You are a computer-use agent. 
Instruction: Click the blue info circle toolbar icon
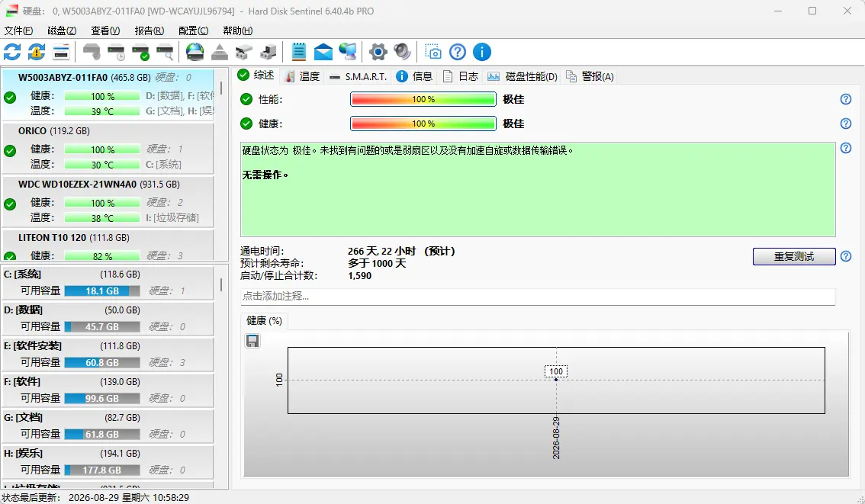pyautogui.click(x=481, y=53)
